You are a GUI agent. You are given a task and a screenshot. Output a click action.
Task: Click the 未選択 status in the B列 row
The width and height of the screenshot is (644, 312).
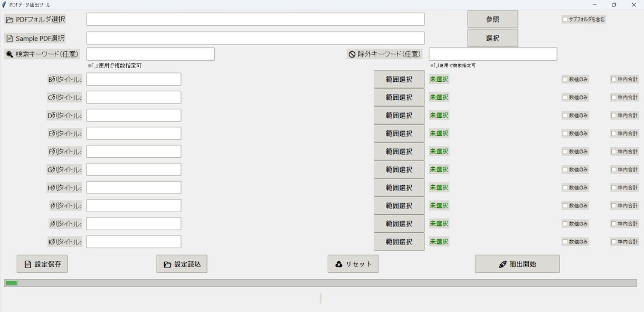point(439,79)
